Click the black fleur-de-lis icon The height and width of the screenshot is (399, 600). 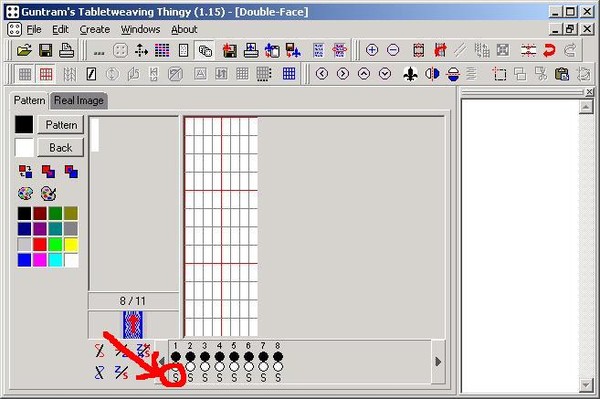[410, 74]
